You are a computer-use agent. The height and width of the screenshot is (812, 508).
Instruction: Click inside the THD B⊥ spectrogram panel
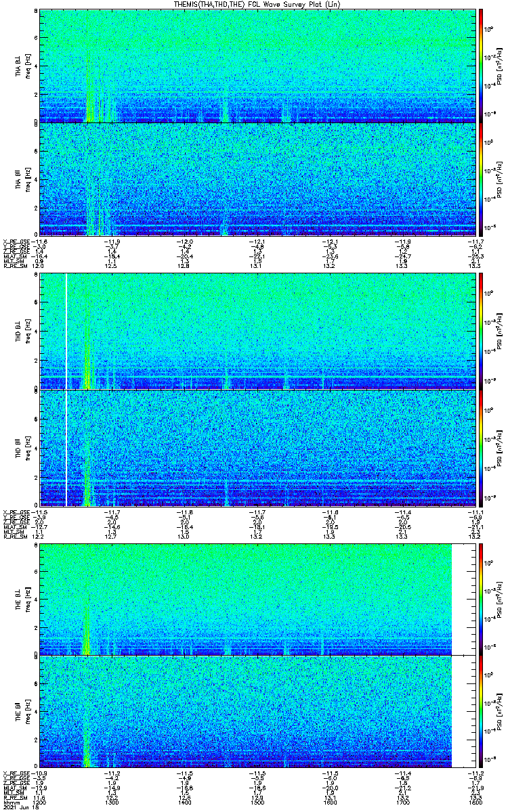pyautogui.click(x=258, y=332)
